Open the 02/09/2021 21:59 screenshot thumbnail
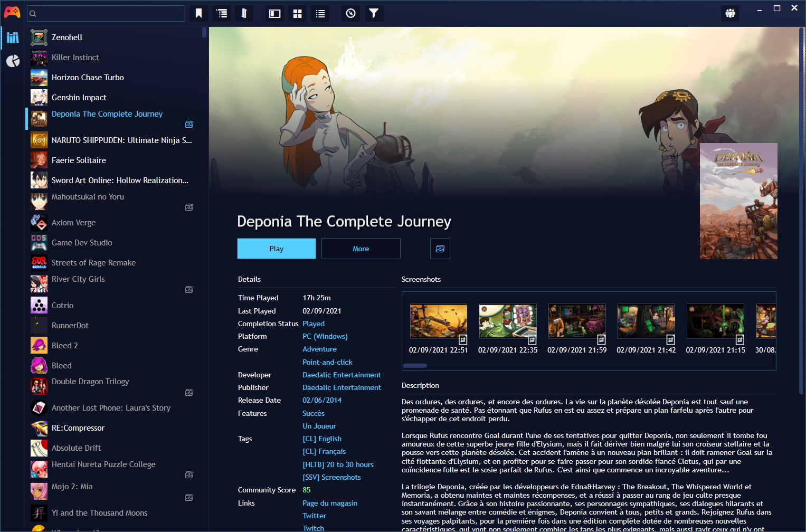This screenshot has width=806, height=532. pos(577,321)
